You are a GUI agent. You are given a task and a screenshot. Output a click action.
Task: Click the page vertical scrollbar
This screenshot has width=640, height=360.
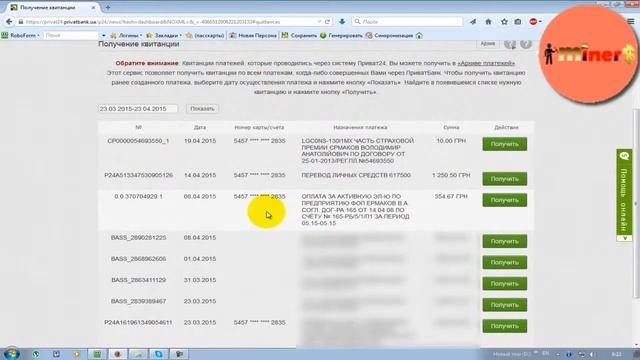tap(636, 204)
